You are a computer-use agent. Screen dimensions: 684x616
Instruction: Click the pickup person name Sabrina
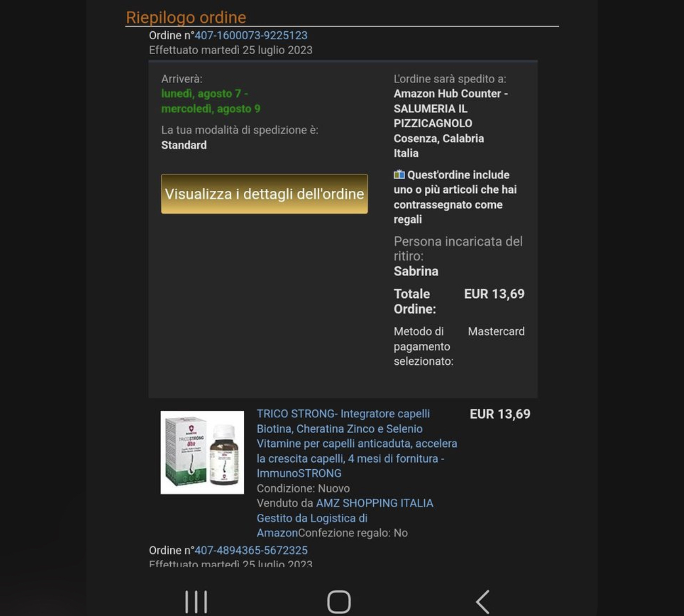(416, 271)
